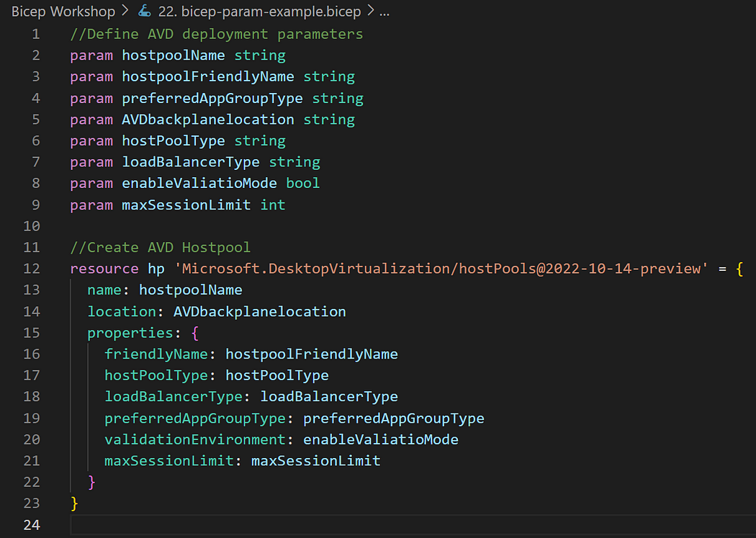Viewport: 756px width, 538px height.
Task: Click line number 12 in the gutter
Action: (x=32, y=269)
